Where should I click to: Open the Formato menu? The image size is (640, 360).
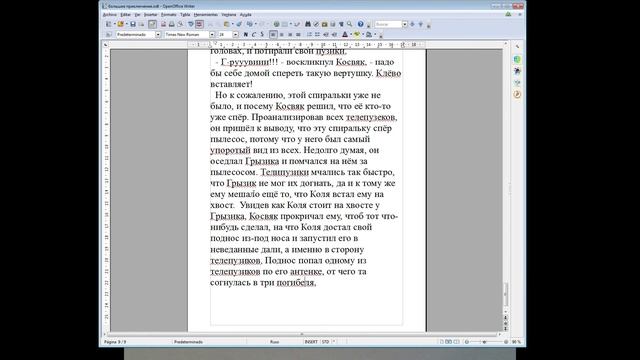169,15
